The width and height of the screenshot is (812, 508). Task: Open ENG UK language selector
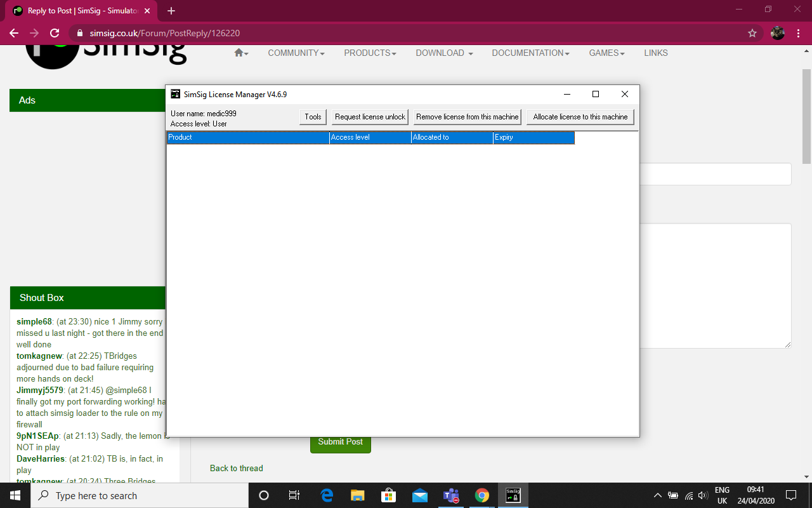coord(722,495)
